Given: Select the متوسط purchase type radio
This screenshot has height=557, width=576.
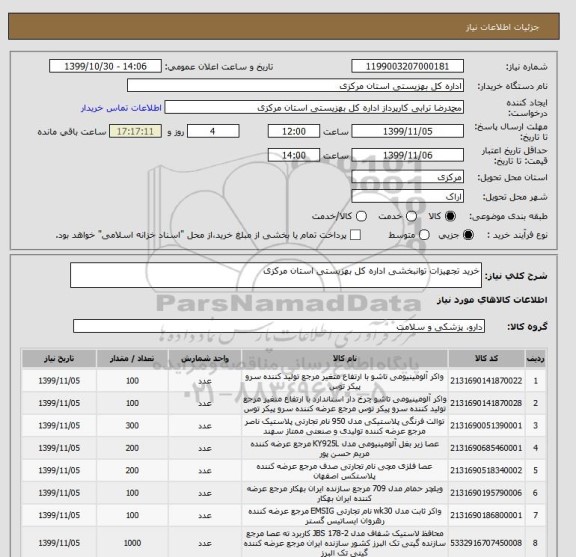Looking at the screenshot, I should (x=424, y=235).
